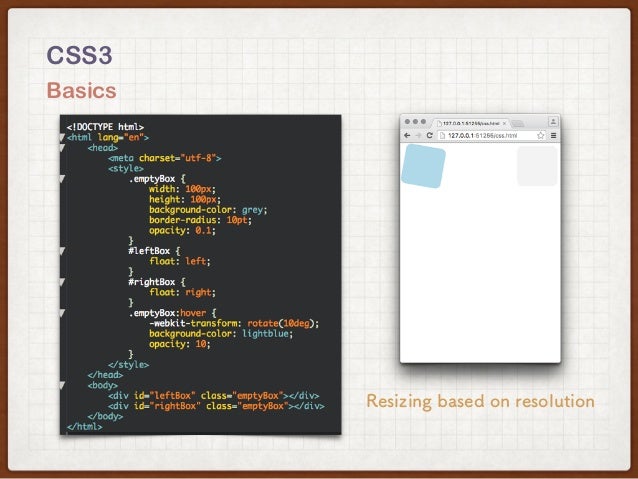This screenshot has width=638, height=479.
Task: Collapse the body tag fold arrow
Action: [x=62, y=385]
